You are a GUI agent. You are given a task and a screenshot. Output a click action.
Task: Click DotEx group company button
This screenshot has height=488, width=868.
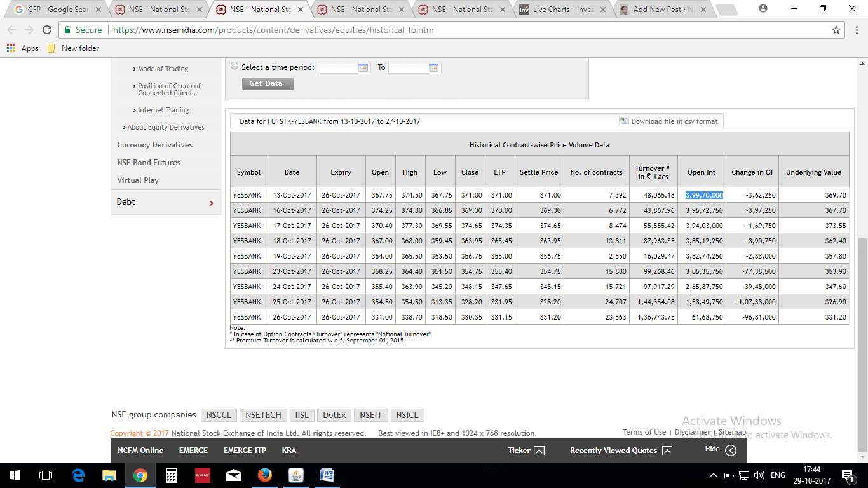[x=334, y=415]
